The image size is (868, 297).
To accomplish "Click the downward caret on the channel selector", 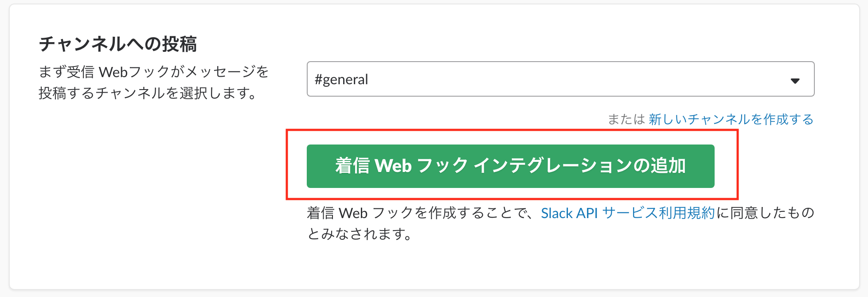I will (x=795, y=80).
